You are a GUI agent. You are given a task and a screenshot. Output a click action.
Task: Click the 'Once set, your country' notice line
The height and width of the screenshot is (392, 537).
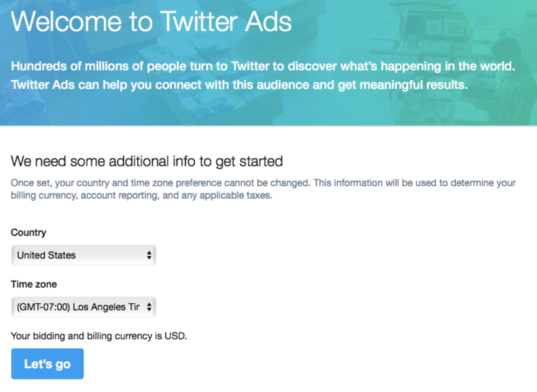click(x=263, y=183)
